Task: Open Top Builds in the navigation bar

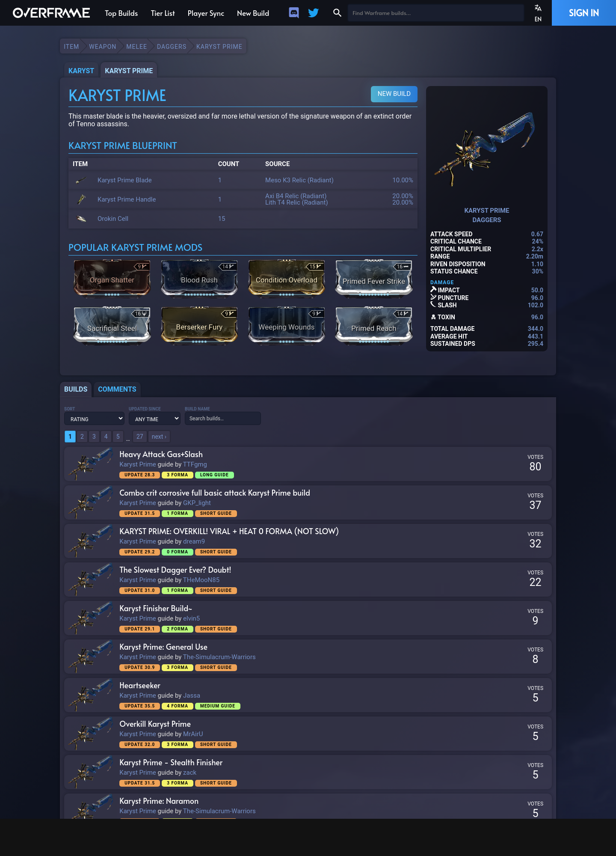Action: (x=121, y=13)
